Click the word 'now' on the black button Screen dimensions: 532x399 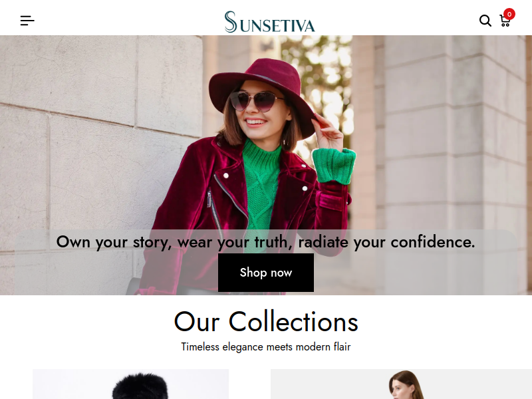pyautogui.click(x=281, y=273)
